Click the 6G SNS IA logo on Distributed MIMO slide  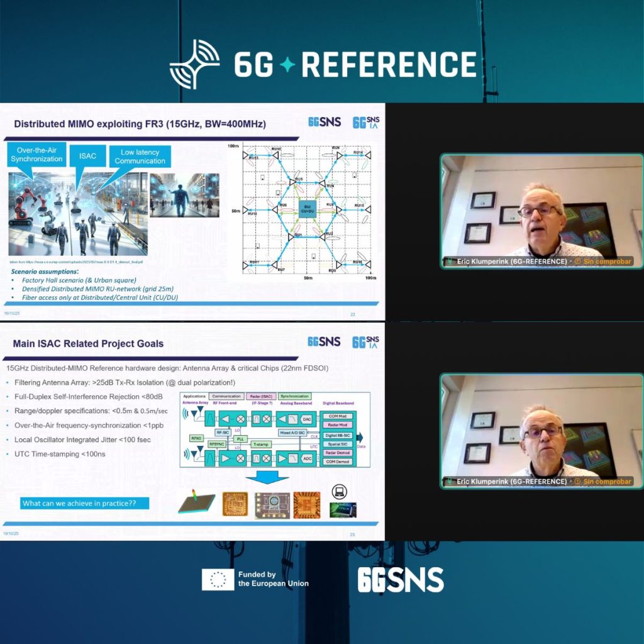coord(365,122)
